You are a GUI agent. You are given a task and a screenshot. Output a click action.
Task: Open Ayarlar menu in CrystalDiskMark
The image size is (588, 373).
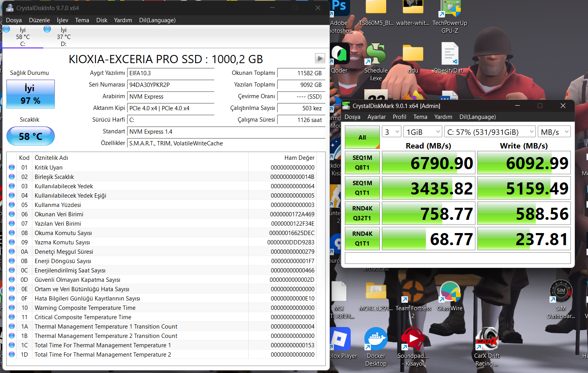tap(376, 117)
